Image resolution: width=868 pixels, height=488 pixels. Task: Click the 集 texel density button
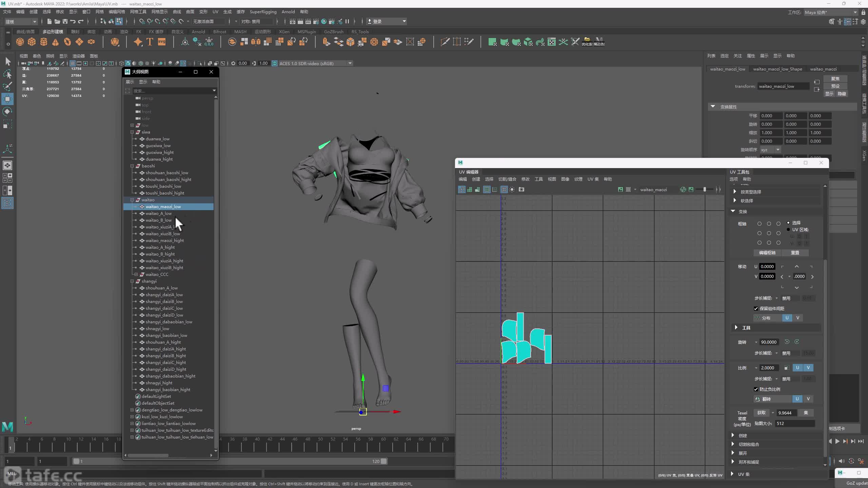tap(806, 413)
